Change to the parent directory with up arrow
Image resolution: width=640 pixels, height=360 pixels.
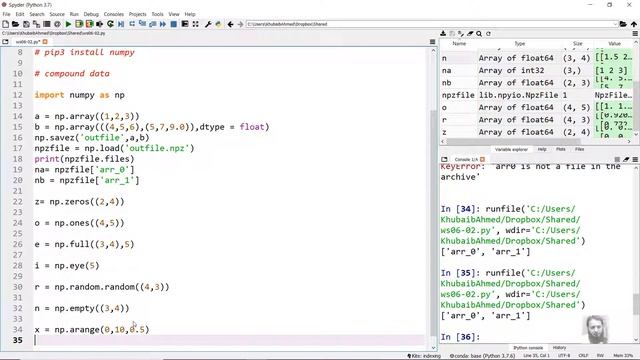[x=634, y=24]
